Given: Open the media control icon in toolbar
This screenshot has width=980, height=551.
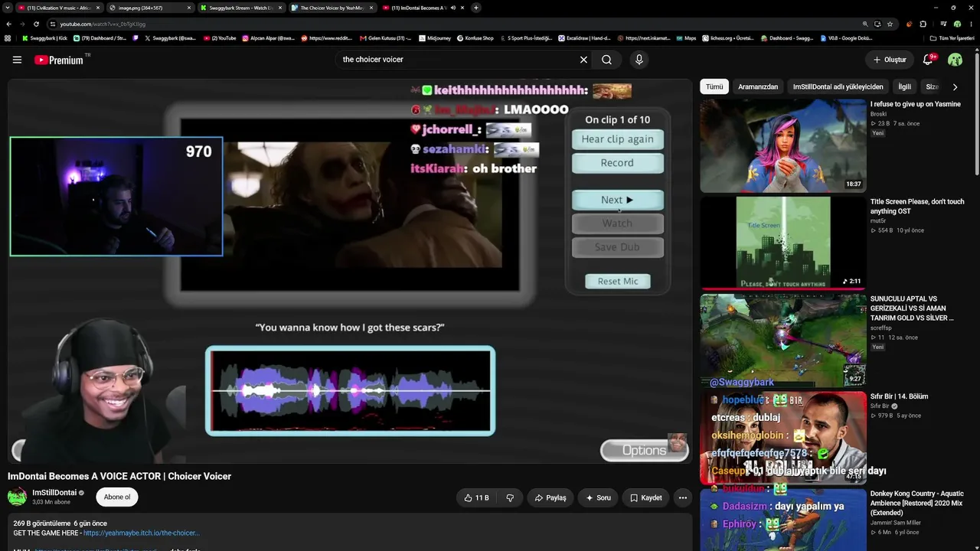Looking at the screenshot, I should tap(943, 24).
